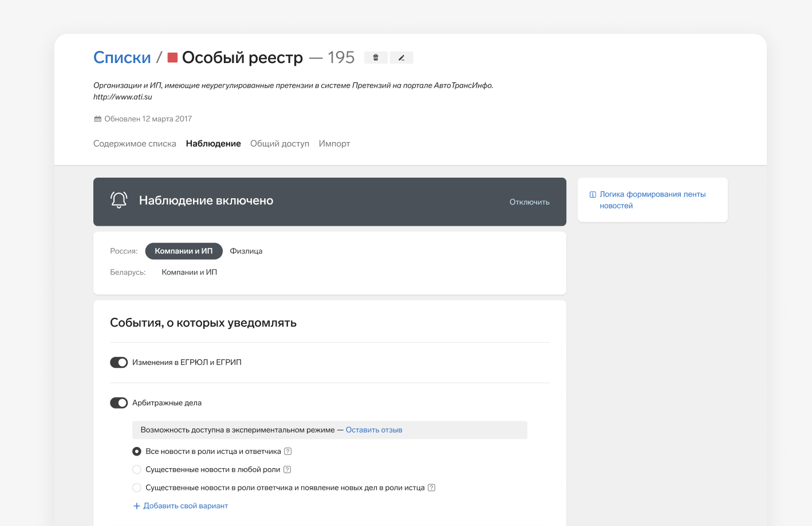The height and width of the screenshot is (526, 812).
Task: Toggle Изменения в ЕГРЮЛ и ЕГРИП switch
Action: (x=119, y=362)
